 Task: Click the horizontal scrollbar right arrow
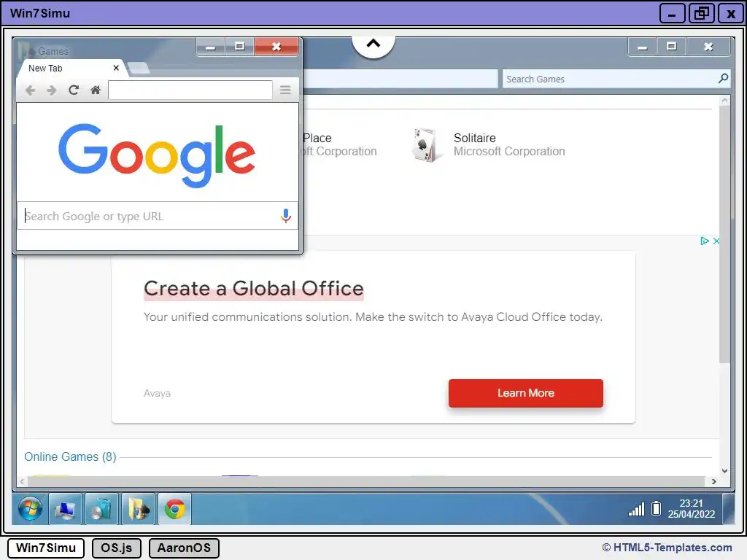[x=713, y=481]
